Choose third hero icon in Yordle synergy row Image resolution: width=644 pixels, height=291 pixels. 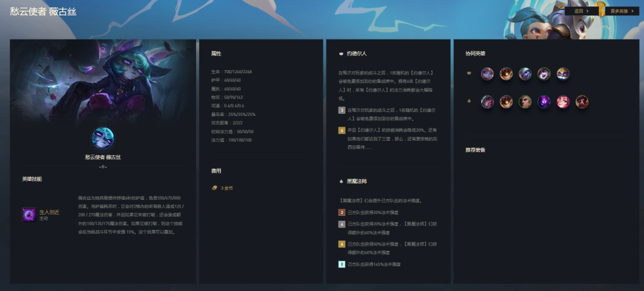525,74
